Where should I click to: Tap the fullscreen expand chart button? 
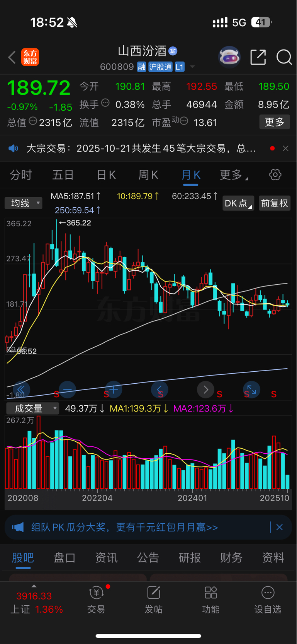251,389
